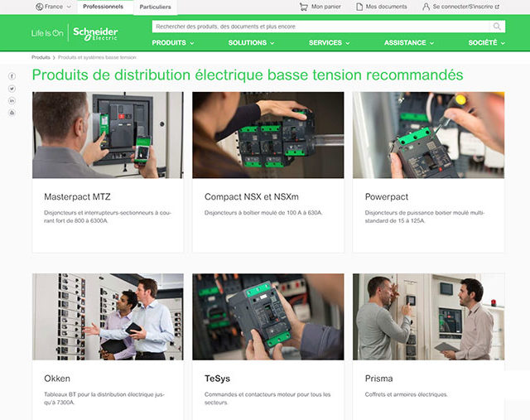Click Produits et systèmes basse tension breadcrumb
The image size is (530, 420).
[x=97, y=57]
